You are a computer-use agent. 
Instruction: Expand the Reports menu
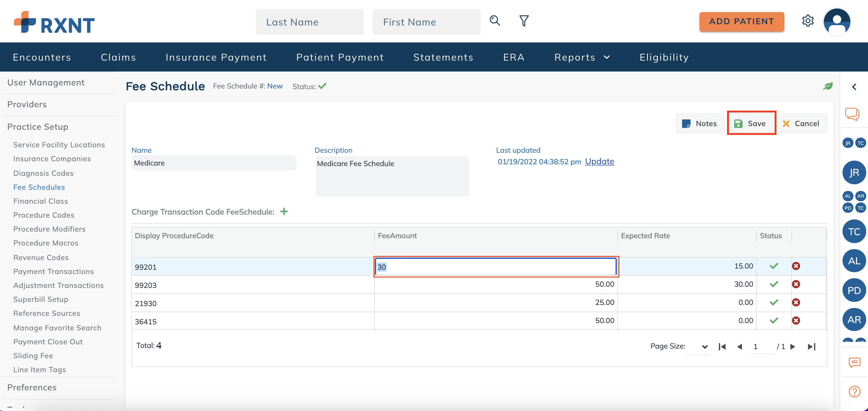point(582,57)
